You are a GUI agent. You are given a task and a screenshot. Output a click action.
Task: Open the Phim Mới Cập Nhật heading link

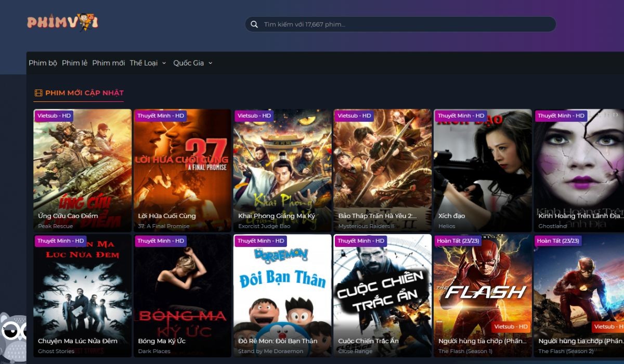tap(84, 93)
